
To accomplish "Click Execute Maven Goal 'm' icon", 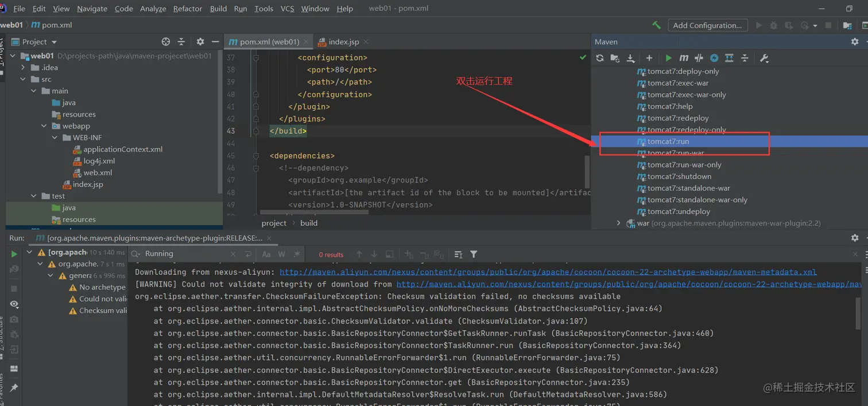I will [684, 58].
